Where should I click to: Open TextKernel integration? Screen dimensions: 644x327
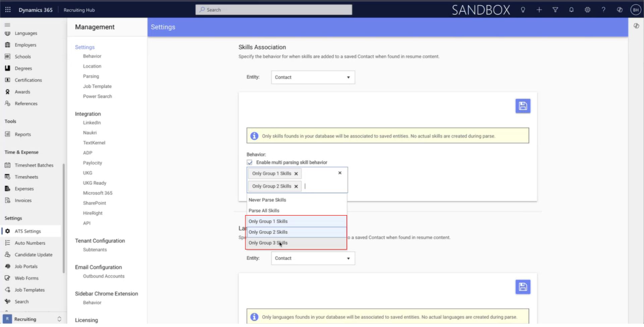(x=94, y=143)
